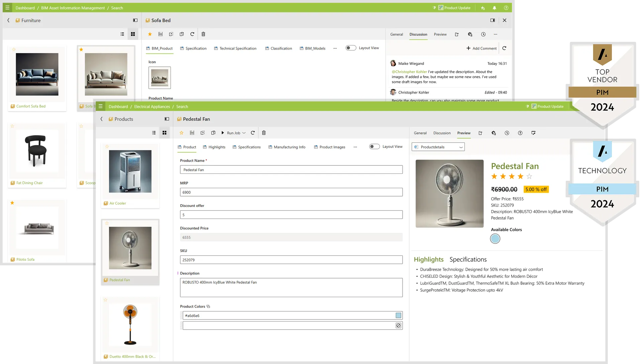Click the #a6d6e6 color swatch
This screenshot has width=642, height=364.
(398, 316)
